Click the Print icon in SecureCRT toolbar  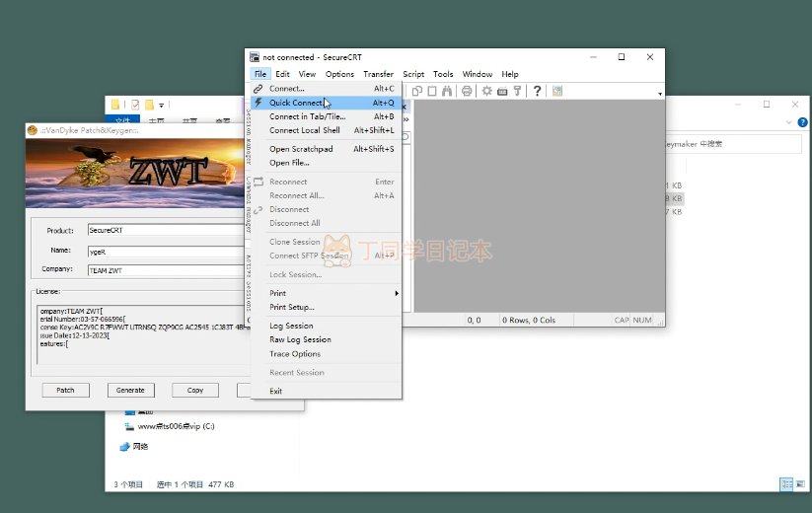tap(465, 91)
